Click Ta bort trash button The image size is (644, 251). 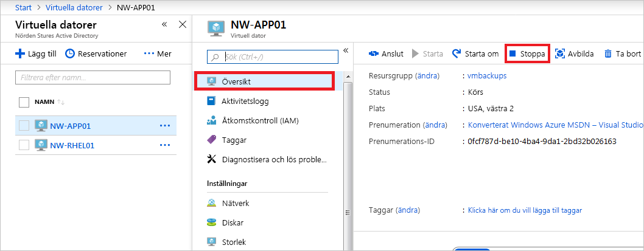pyautogui.click(x=623, y=53)
